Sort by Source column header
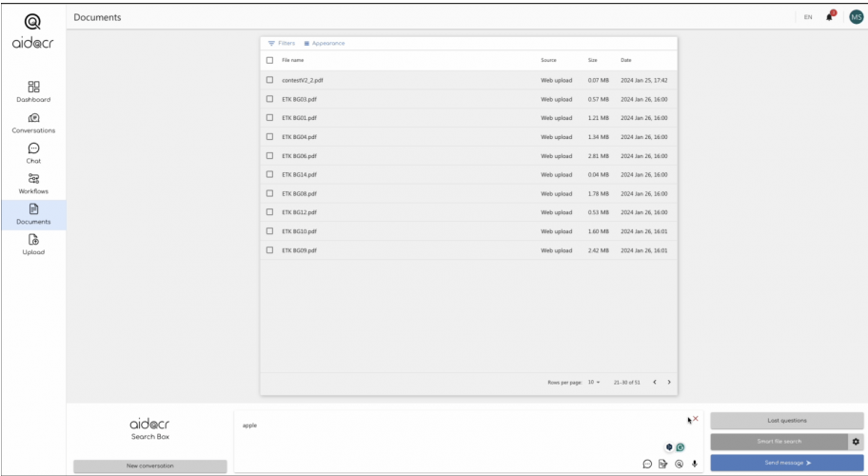Screen dimensions: 868x476 [548, 60]
